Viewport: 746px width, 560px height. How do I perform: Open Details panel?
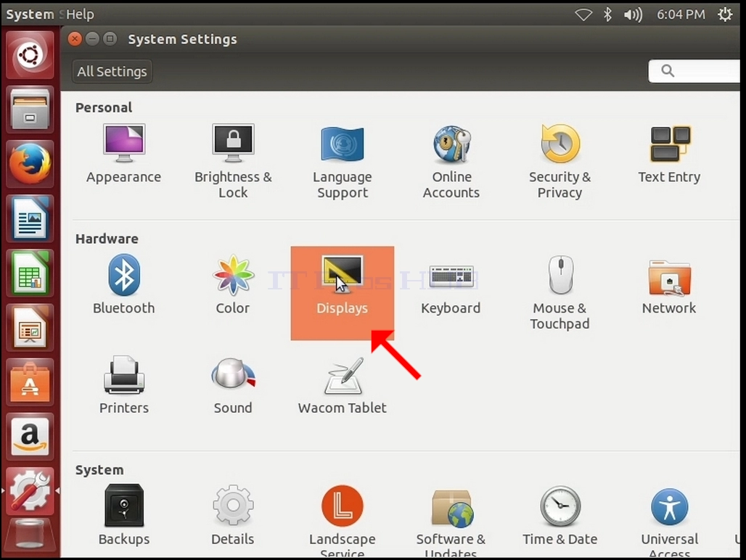click(x=233, y=515)
